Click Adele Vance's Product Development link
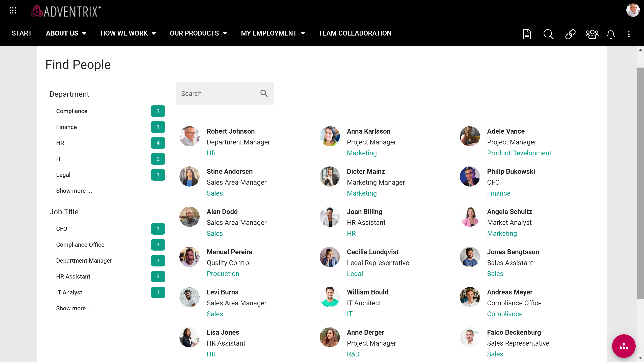Image resolution: width=644 pixels, height=362 pixels. (x=519, y=153)
